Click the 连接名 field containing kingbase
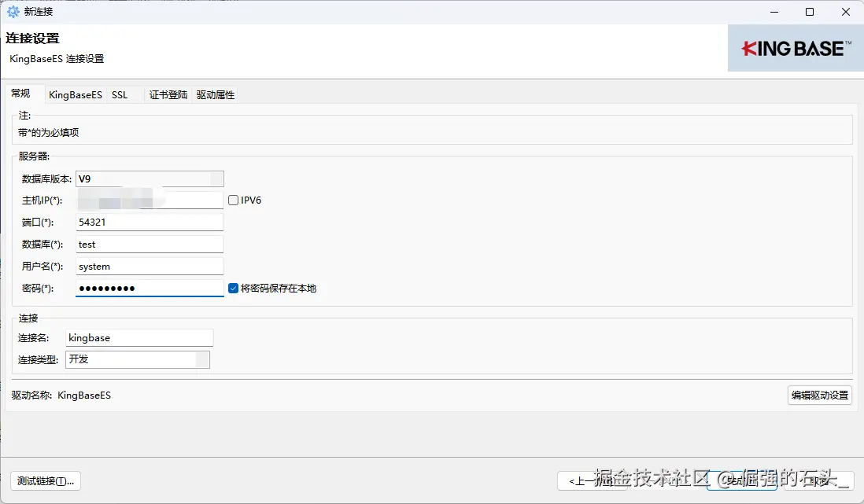This screenshot has height=504, width=864. [139, 337]
